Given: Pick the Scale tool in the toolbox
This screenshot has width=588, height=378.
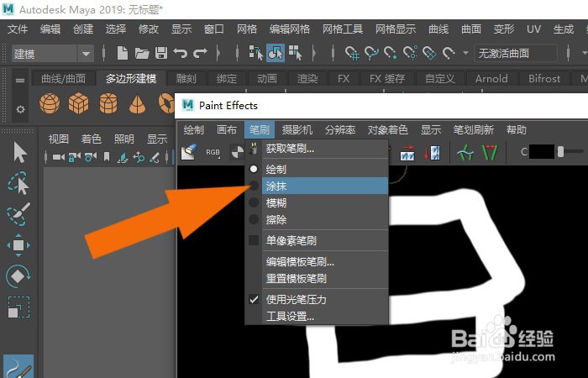Looking at the screenshot, I should coord(18,307).
